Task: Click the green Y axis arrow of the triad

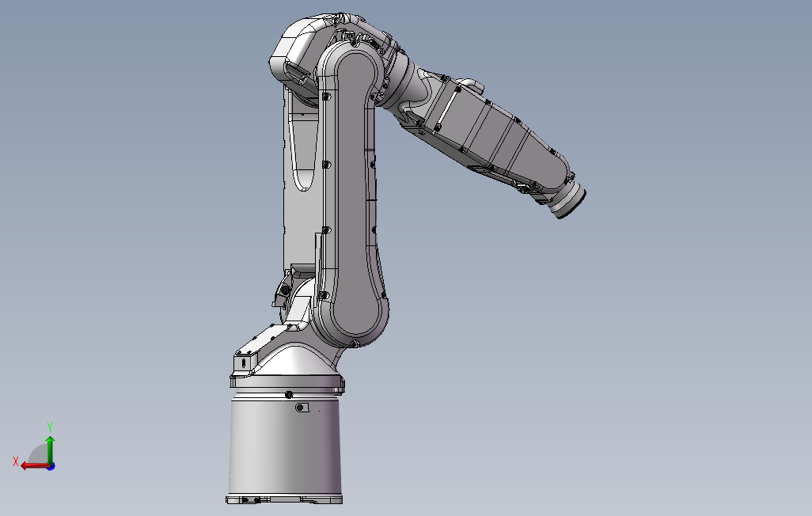Action: pyautogui.click(x=50, y=450)
